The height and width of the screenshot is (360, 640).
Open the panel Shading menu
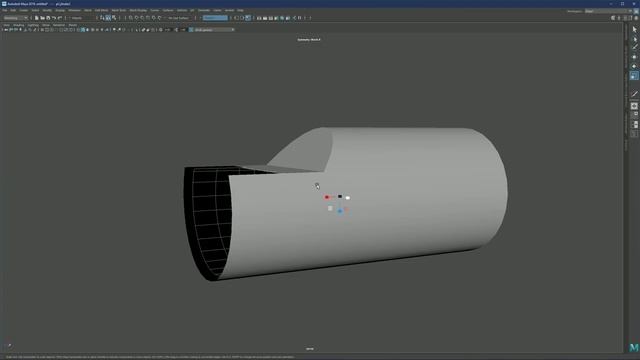(18, 25)
